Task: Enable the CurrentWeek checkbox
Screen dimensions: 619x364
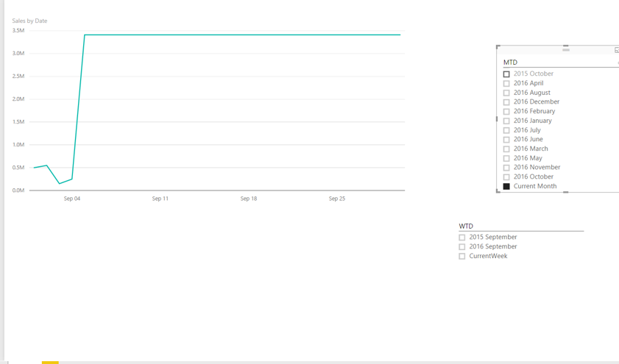Action: pyautogui.click(x=462, y=257)
